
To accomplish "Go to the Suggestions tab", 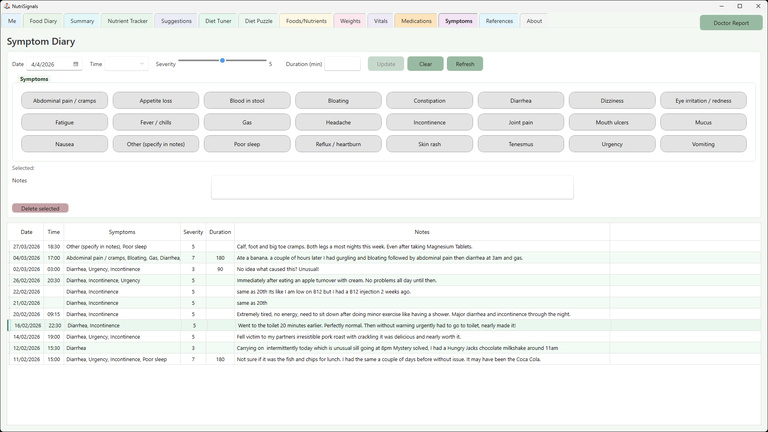I will (x=176, y=21).
